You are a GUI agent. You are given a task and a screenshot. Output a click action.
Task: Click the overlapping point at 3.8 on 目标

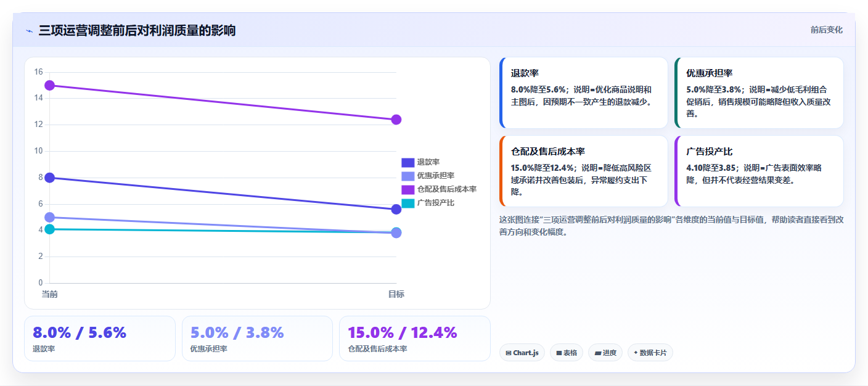point(396,232)
